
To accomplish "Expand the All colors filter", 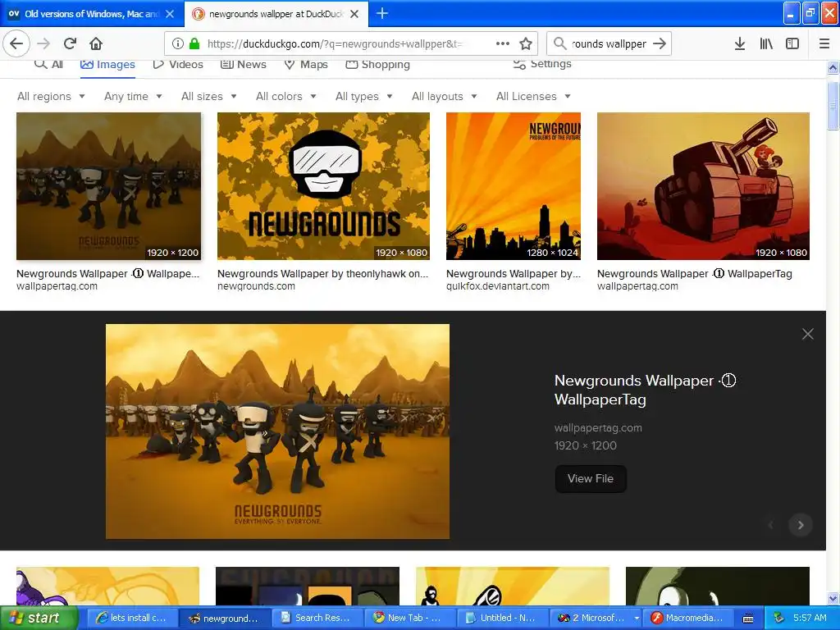I will 286,97.
